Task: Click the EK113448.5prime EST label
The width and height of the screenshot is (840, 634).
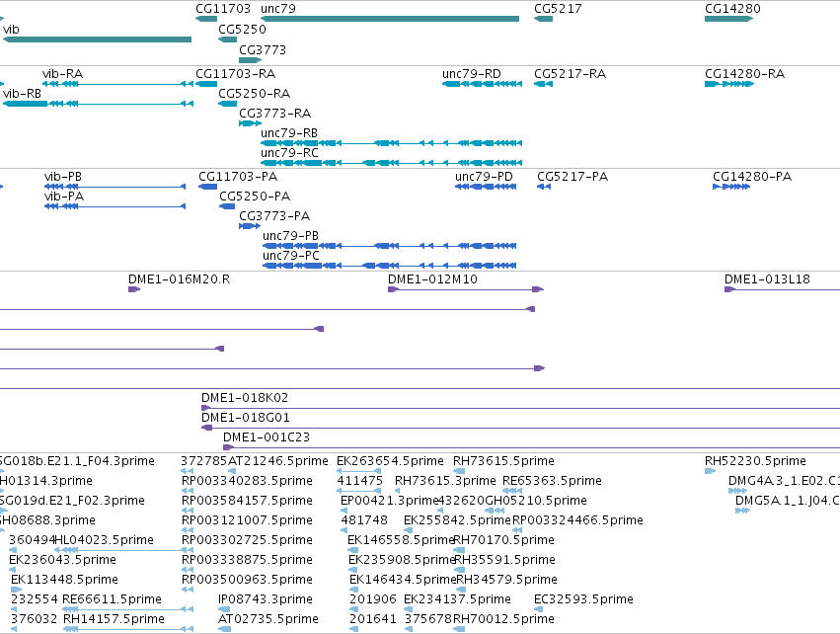Action: (64, 580)
